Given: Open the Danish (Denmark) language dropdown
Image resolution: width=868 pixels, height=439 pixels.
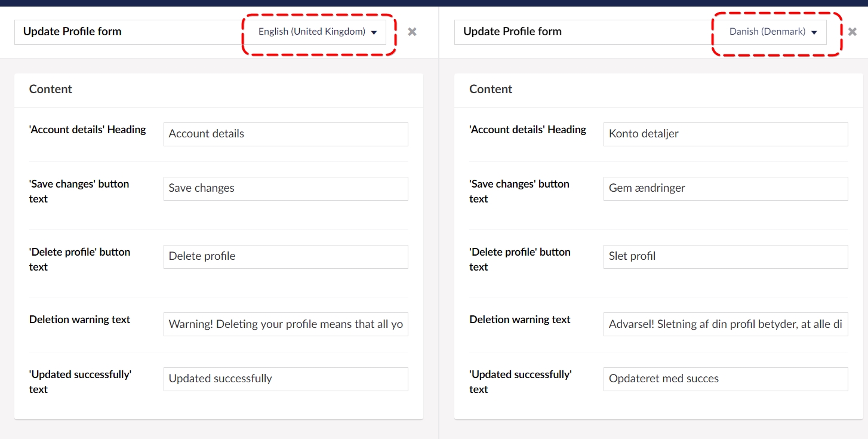Looking at the screenshot, I should 773,32.
